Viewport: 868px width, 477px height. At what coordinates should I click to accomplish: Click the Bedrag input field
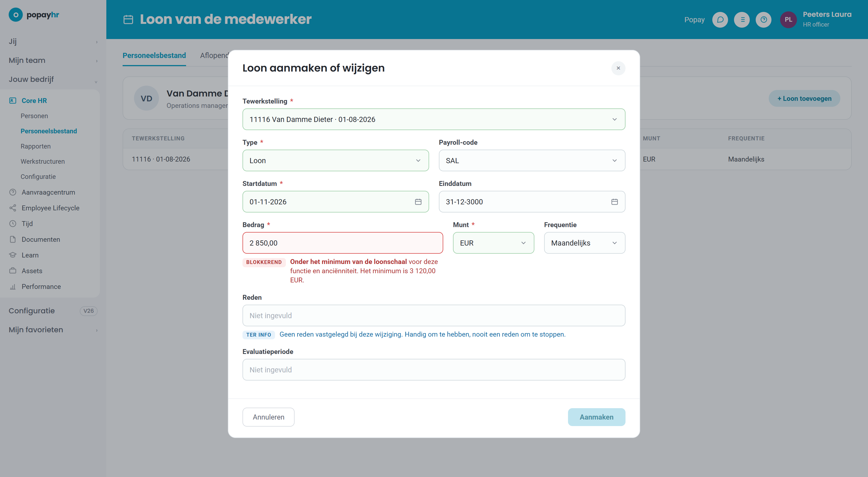343,243
